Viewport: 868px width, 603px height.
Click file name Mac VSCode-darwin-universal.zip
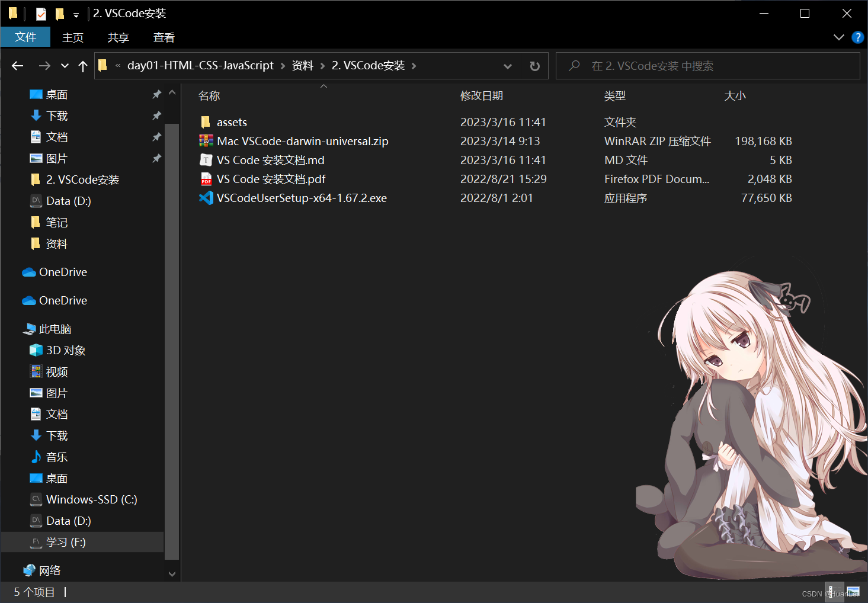click(x=302, y=141)
